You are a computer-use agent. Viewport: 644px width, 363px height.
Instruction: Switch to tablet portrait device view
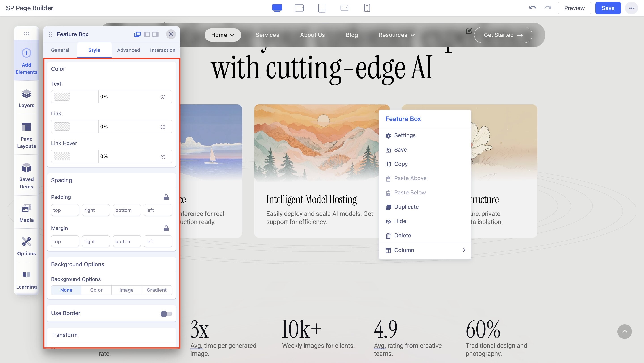(x=322, y=8)
